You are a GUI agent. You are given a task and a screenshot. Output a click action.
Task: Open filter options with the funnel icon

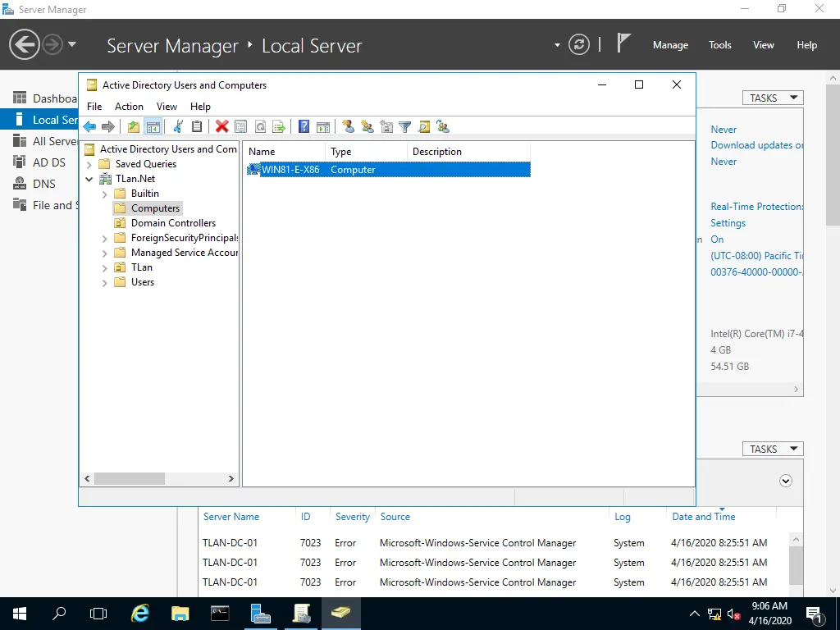405,127
